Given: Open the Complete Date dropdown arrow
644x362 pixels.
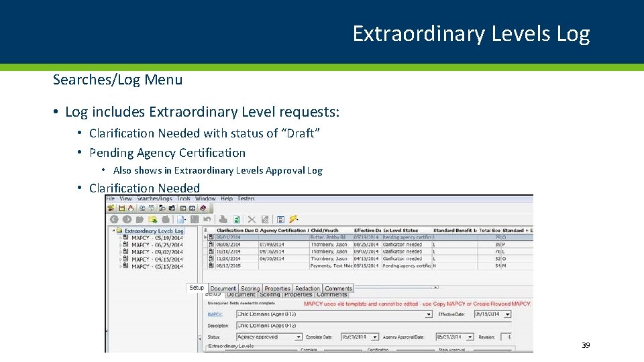Looking at the screenshot, I should 375,337.
